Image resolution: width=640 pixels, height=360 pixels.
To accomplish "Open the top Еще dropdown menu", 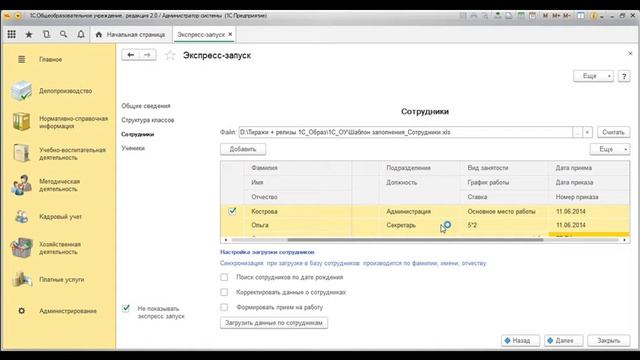I will (x=593, y=76).
